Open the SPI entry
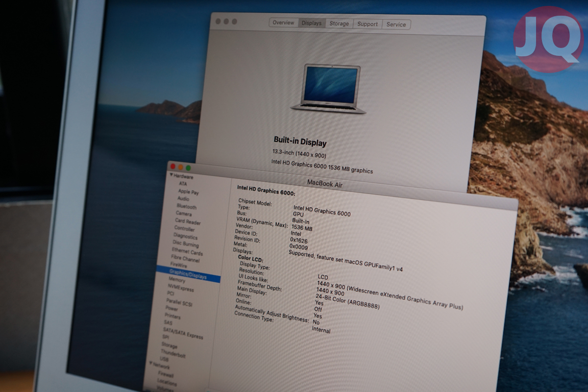This screenshot has height=392, width=588. pos(166,338)
